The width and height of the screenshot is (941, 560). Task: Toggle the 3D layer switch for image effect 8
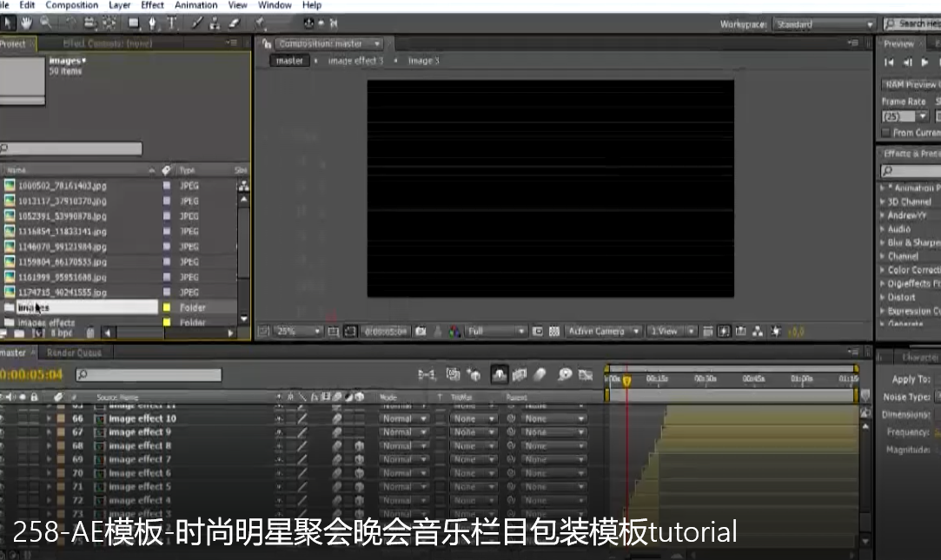(359, 446)
